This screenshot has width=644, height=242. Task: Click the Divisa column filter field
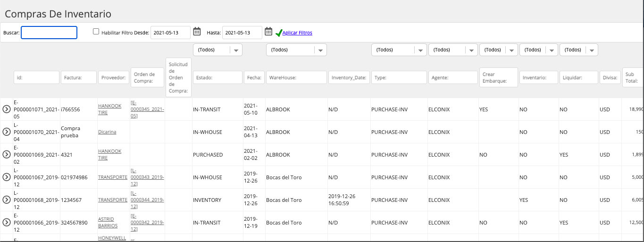click(x=610, y=77)
